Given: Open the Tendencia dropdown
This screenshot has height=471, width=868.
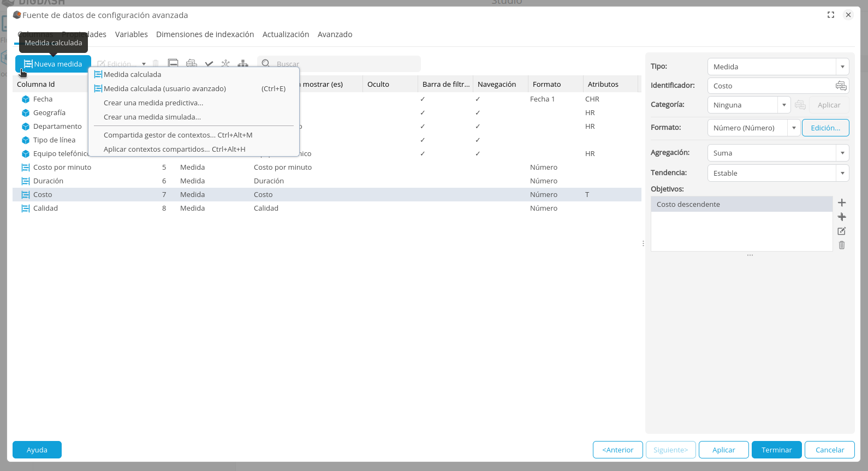Looking at the screenshot, I should (x=778, y=173).
